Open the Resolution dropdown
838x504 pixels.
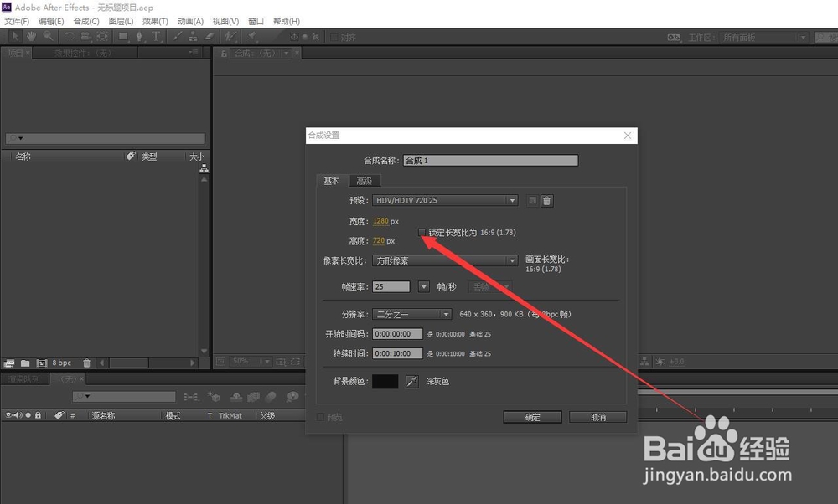click(412, 314)
